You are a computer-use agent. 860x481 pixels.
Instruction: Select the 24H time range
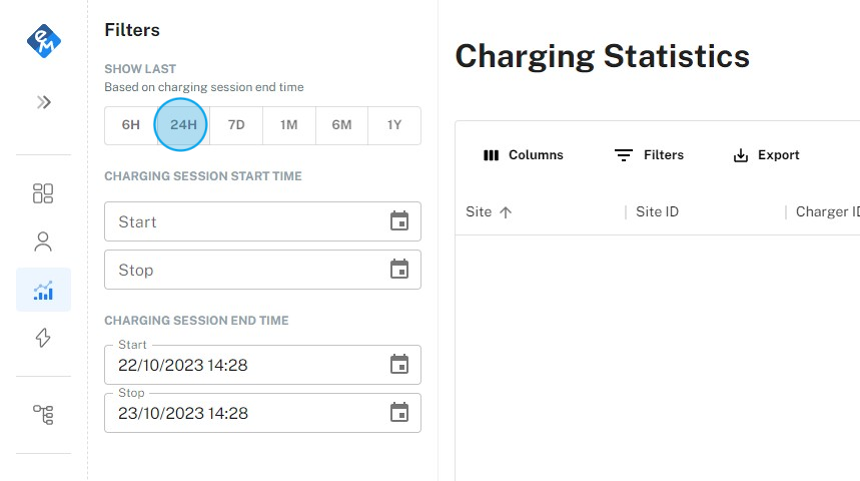[x=183, y=125]
